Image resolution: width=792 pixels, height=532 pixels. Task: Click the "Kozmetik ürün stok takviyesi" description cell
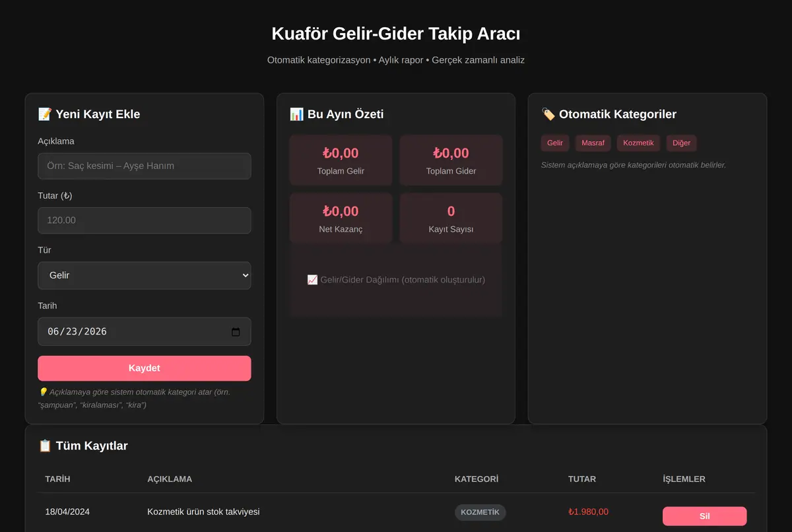203,512
